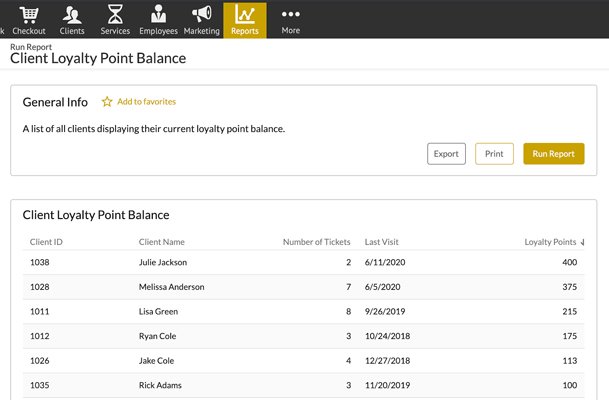
Task: Open the Services hourglass icon
Action: pos(115,15)
